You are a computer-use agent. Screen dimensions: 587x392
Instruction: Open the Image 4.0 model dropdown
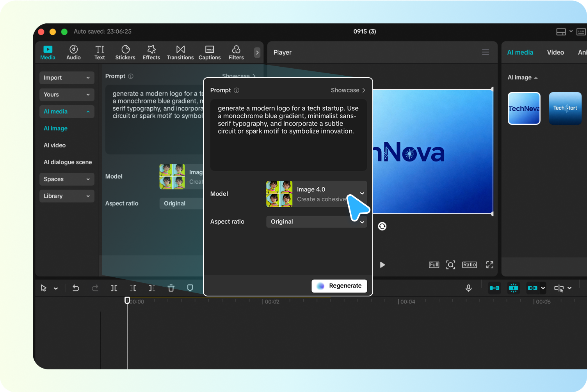tap(317, 194)
